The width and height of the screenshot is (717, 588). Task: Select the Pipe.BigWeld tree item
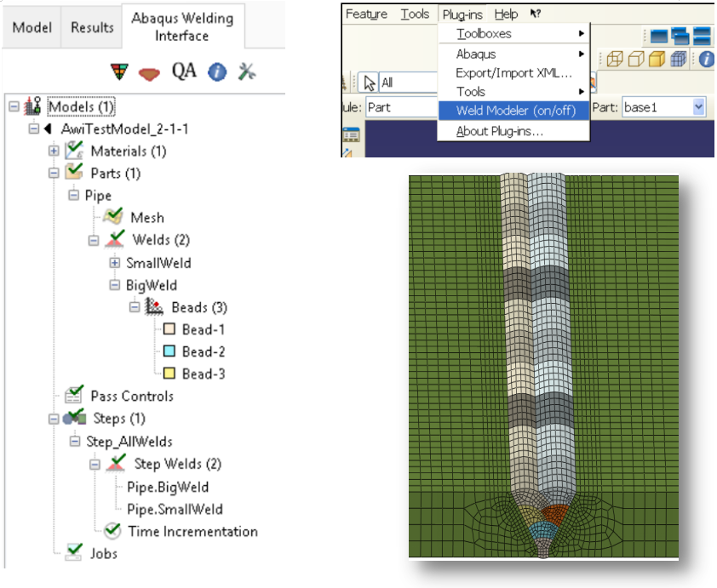click(168, 488)
